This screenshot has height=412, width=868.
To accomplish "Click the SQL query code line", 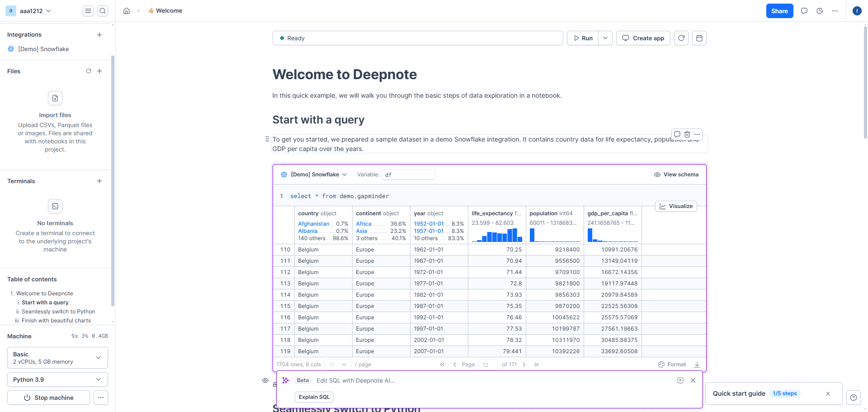I will 339,196.
